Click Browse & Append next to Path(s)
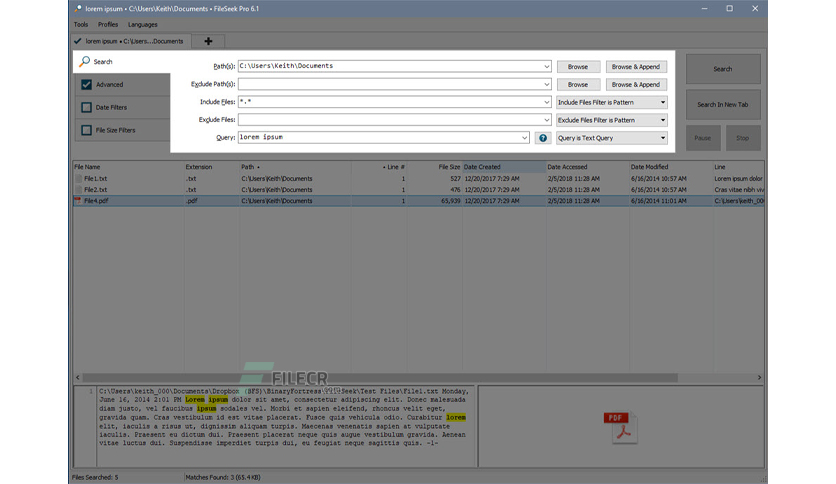This screenshot has width=836, height=484. [636, 67]
